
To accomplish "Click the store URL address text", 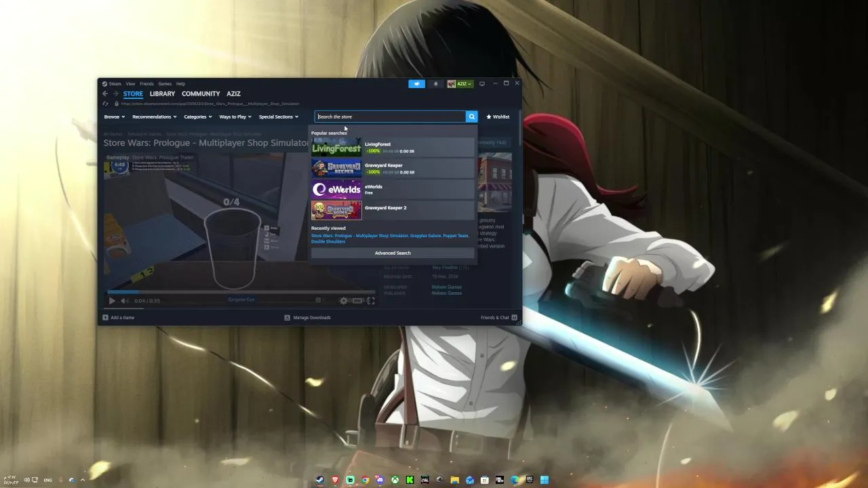I will pos(210,104).
